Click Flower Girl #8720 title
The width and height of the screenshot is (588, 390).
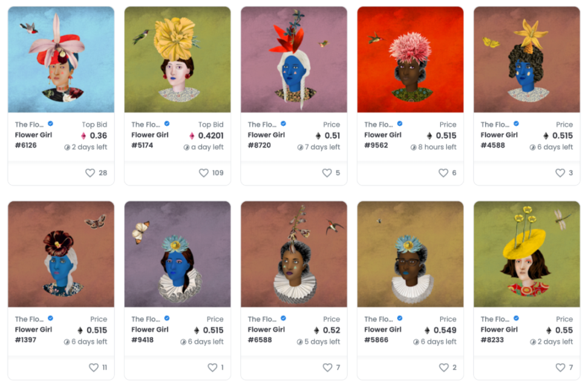266,140
